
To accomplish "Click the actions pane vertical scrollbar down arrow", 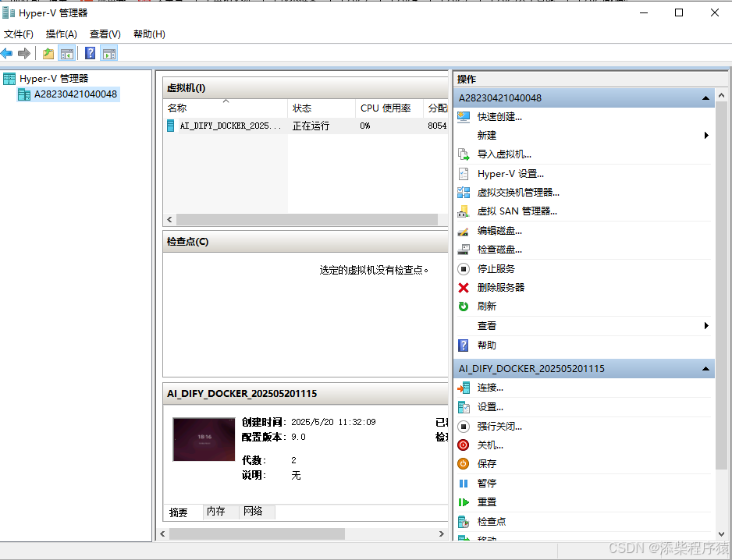I will [x=721, y=534].
